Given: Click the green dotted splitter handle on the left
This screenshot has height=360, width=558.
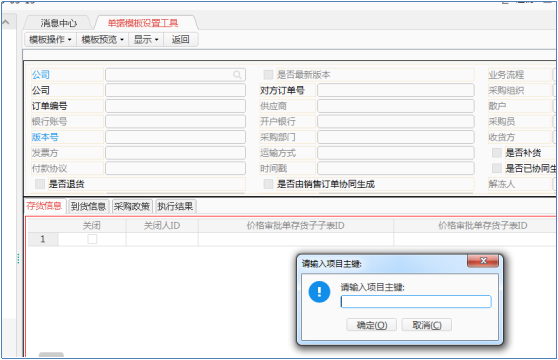Looking at the screenshot, I should point(19,259).
